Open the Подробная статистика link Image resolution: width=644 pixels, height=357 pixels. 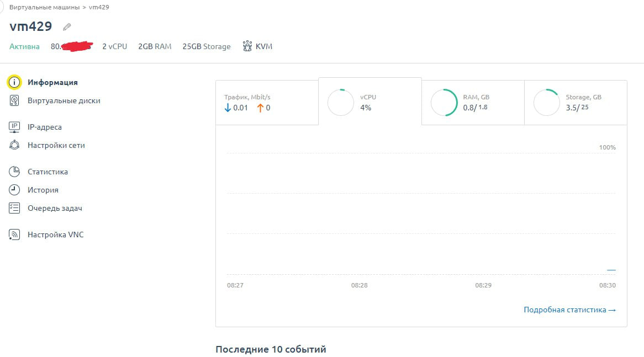click(569, 310)
